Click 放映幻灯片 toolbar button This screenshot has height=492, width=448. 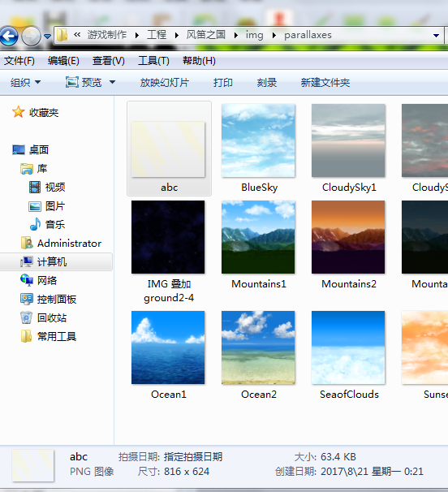click(165, 83)
